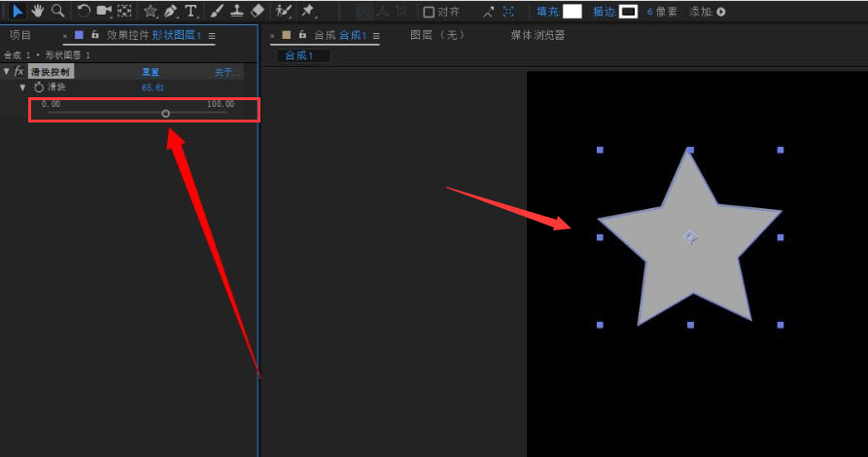
Task: Open the 描边 stroke options link
Action: [604, 12]
